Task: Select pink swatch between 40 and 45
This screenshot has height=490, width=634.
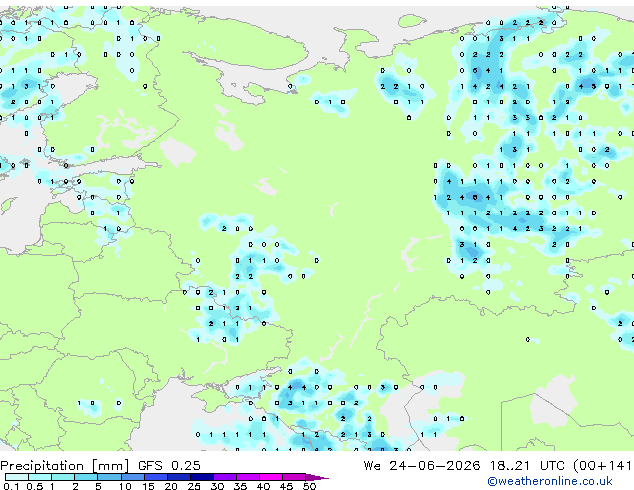Action: pyautogui.click(x=271, y=477)
